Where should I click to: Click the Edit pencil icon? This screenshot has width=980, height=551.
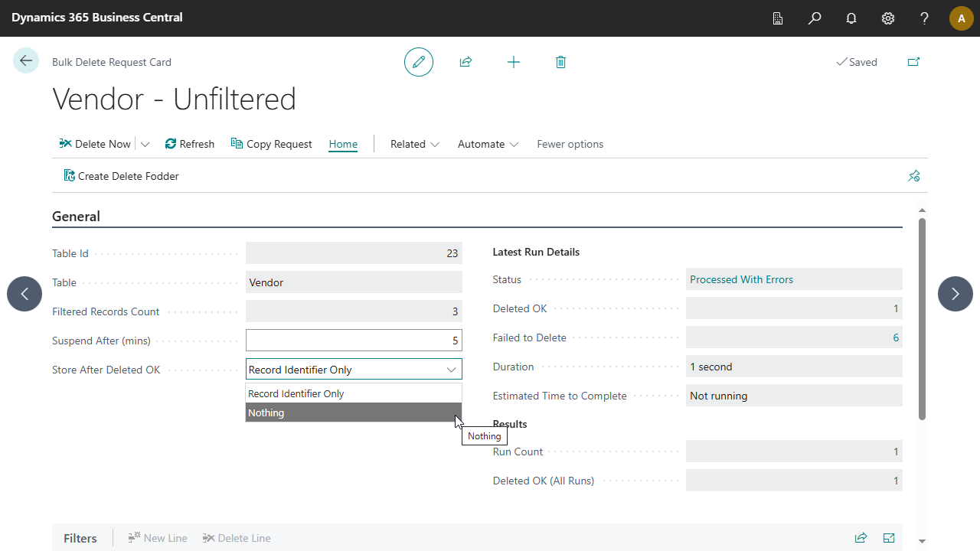419,62
